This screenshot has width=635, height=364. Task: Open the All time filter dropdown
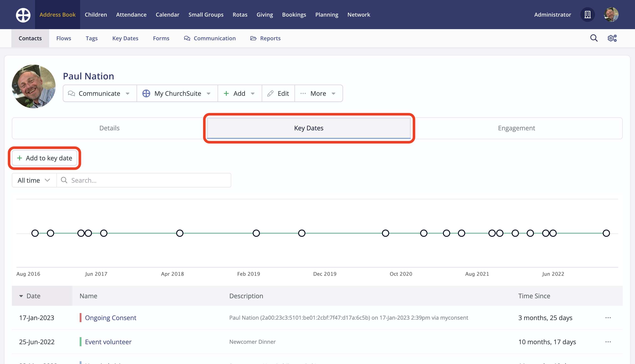[x=34, y=180]
